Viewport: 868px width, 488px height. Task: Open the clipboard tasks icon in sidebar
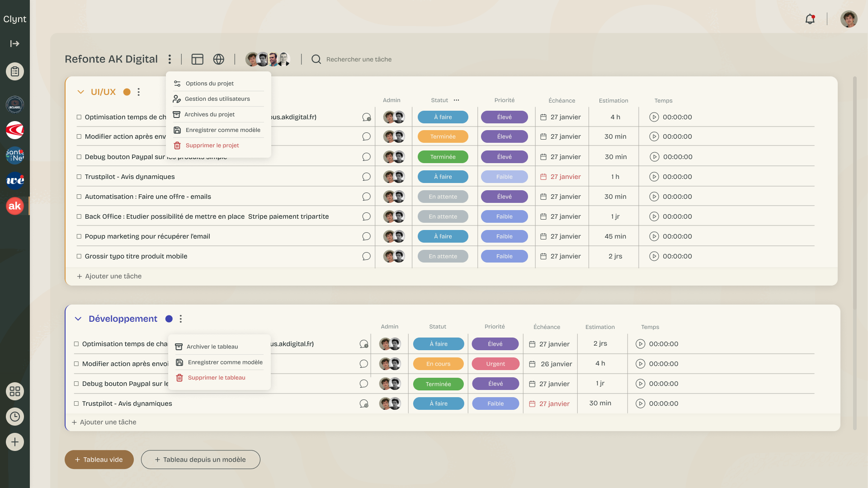(x=15, y=71)
